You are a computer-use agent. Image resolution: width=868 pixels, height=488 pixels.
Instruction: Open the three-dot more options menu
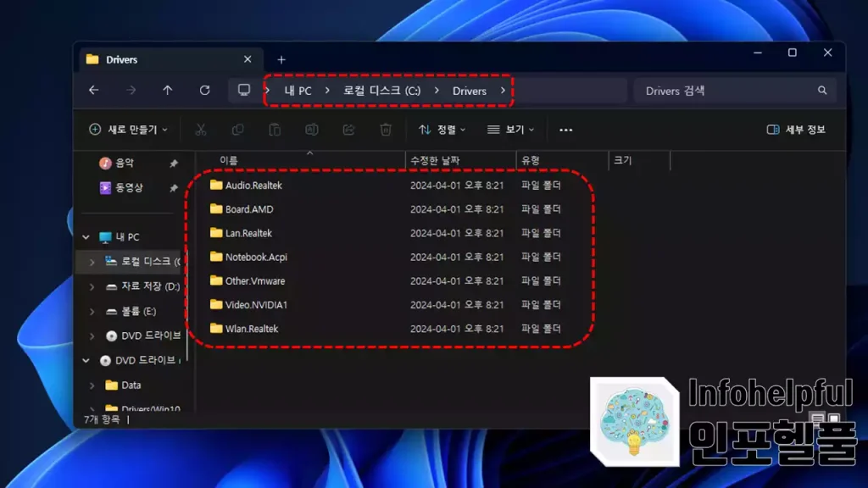[565, 130]
